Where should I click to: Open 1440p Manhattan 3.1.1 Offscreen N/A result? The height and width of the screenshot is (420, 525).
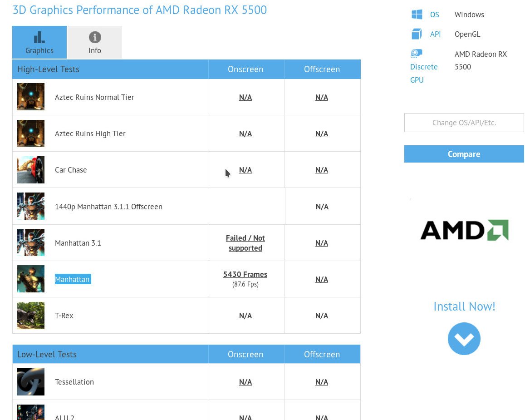(322, 207)
